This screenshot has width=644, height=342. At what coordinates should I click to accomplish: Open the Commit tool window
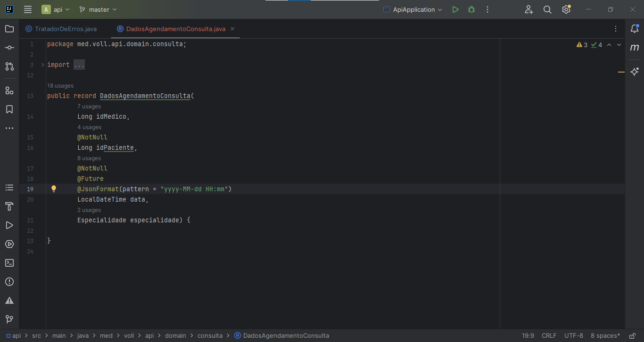click(9, 48)
